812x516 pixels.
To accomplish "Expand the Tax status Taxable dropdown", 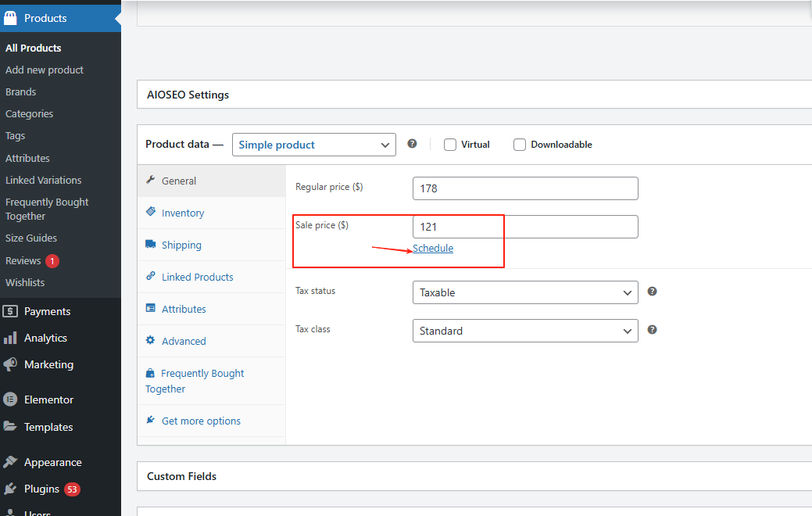I will tap(524, 292).
